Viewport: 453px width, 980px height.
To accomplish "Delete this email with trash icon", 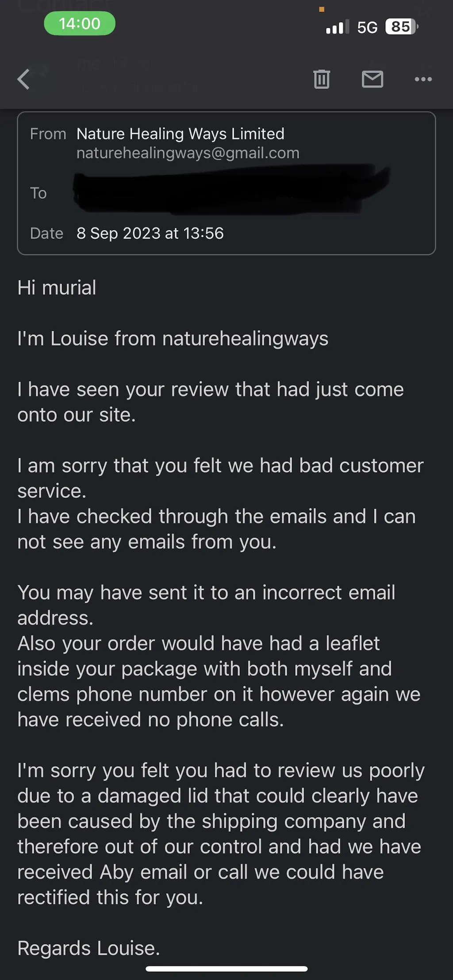I will (322, 79).
